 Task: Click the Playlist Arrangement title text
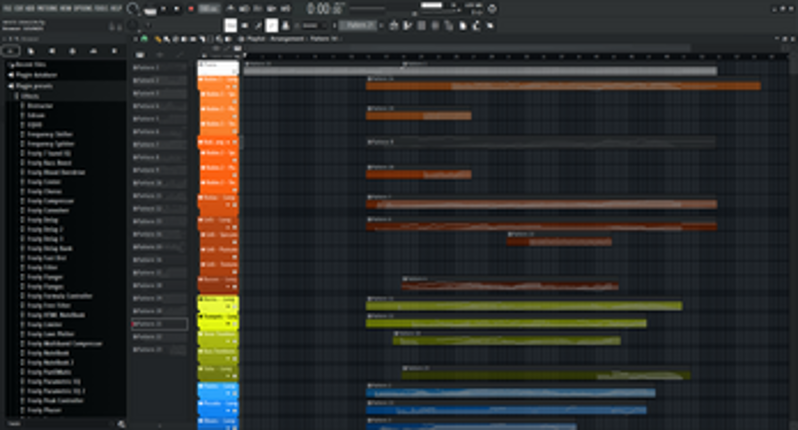pos(276,39)
